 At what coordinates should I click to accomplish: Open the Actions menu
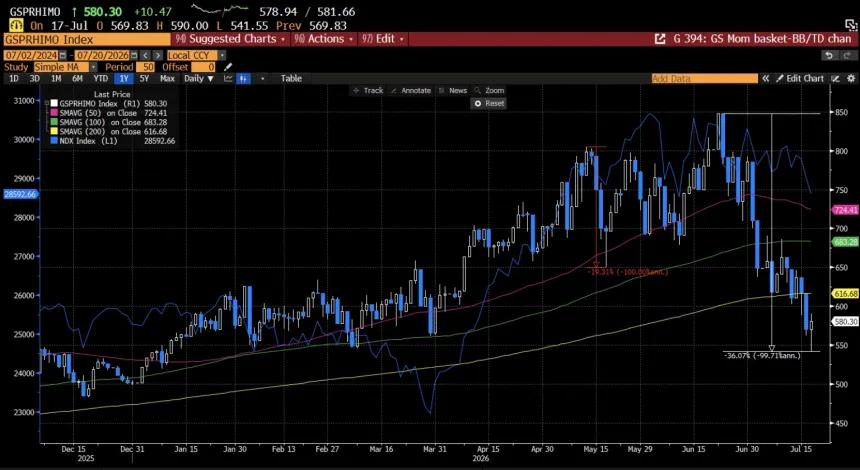coord(323,39)
